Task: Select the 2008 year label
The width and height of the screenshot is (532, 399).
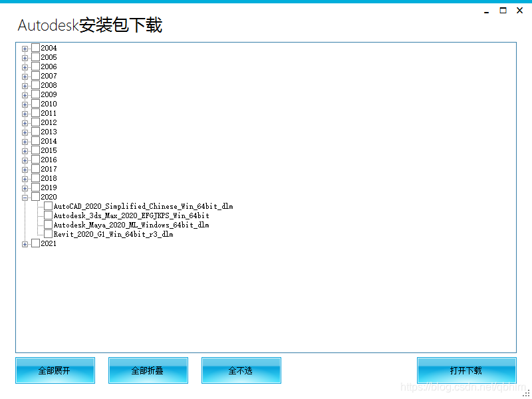Action: coord(49,85)
